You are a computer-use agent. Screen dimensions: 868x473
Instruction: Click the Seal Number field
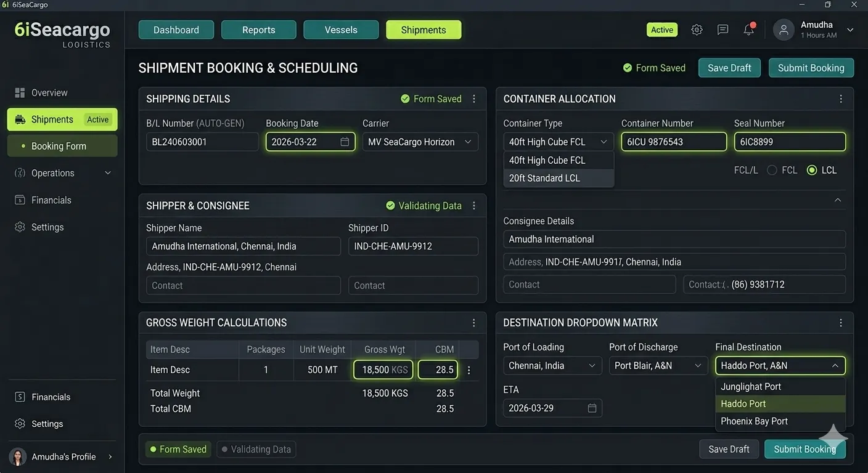coord(790,142)
